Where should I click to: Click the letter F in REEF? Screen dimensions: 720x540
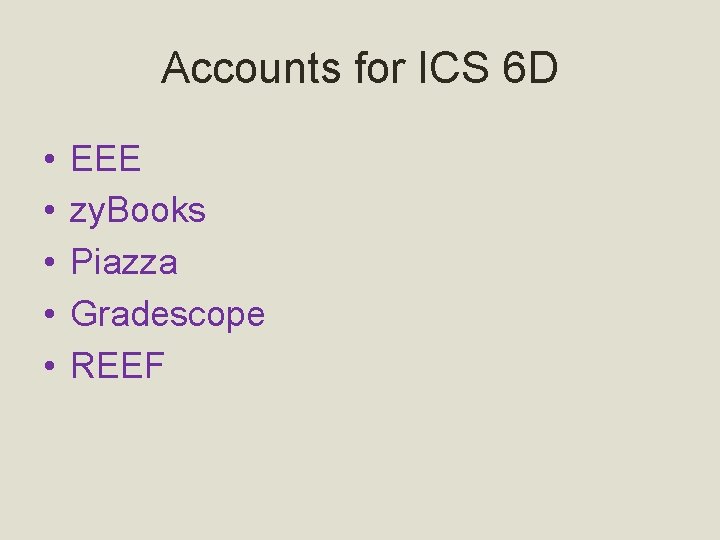tap(155, 365)
